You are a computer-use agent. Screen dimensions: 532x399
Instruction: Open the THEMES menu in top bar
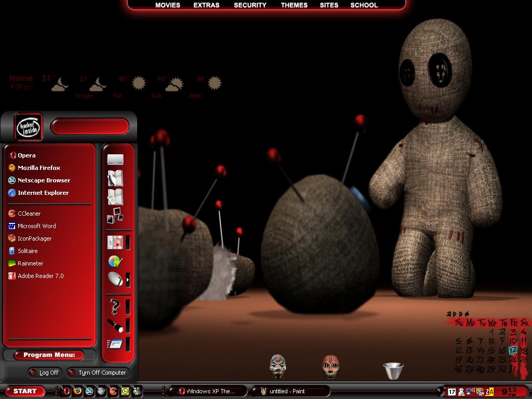click(294, 5)
